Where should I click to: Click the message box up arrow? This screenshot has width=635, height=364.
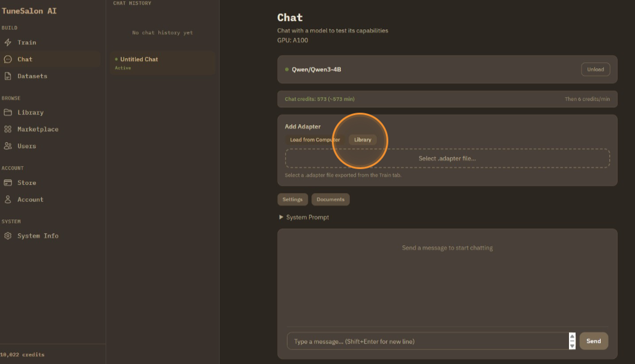[x=572, y=337]
